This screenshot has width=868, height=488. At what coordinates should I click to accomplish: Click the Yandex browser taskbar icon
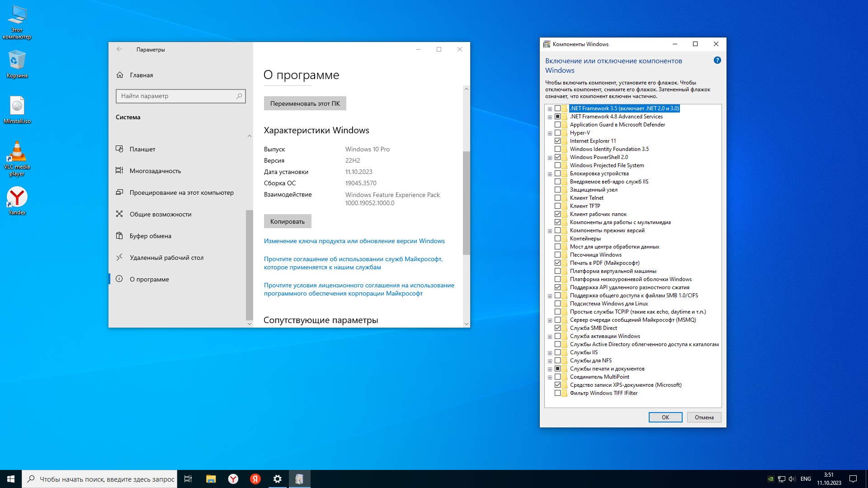[233, 479]
